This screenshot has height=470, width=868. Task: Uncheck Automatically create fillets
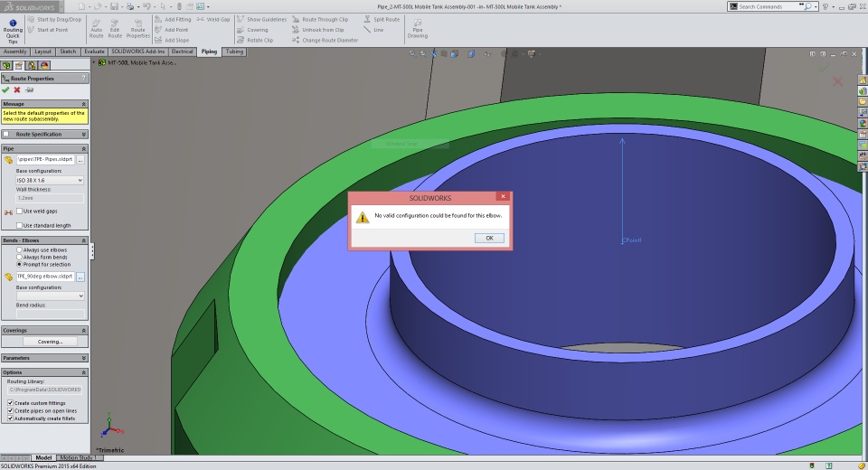11,418
